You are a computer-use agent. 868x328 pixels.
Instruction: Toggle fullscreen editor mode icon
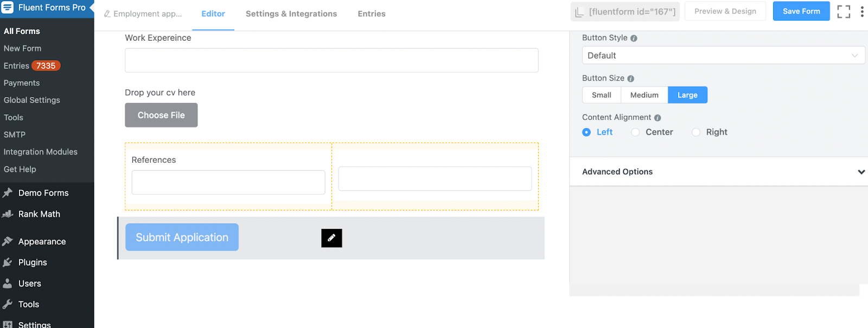pos(844,11)
